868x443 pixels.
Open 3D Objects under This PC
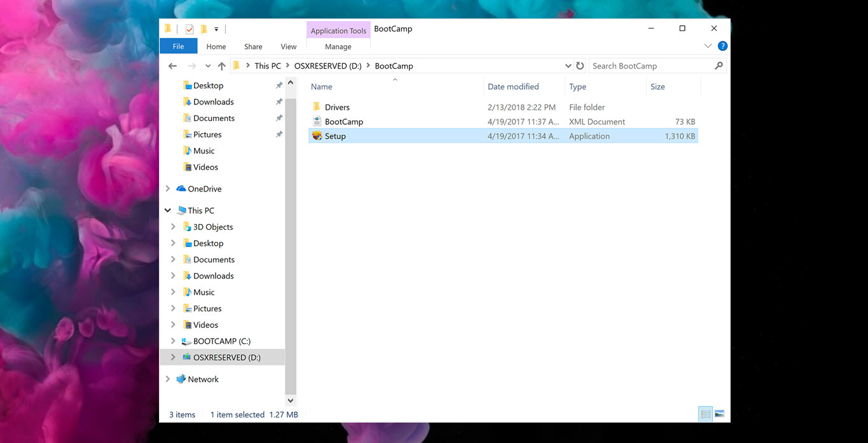(x=213, y=227)
